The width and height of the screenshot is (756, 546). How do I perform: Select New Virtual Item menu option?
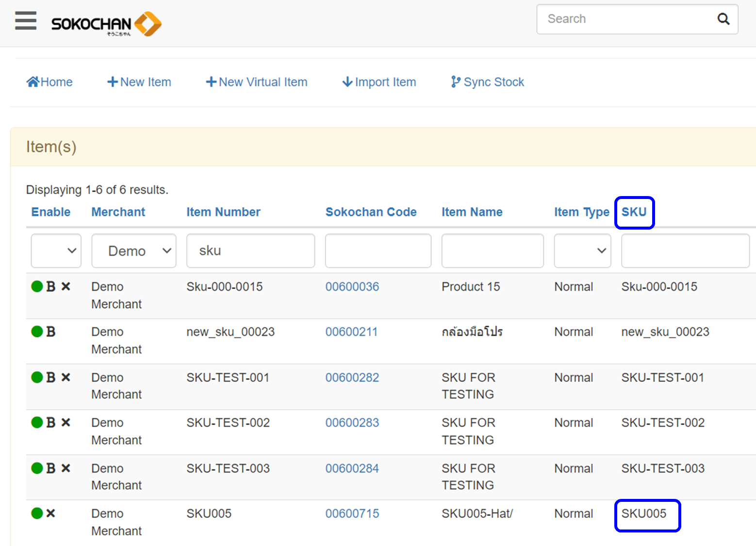tap(257, 82)
